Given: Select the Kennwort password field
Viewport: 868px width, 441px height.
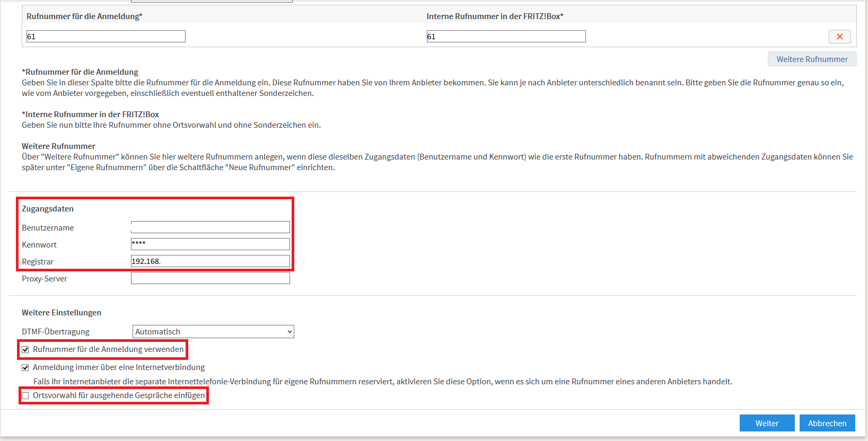Looking at the screenshot, I should [x=210, y=244].
